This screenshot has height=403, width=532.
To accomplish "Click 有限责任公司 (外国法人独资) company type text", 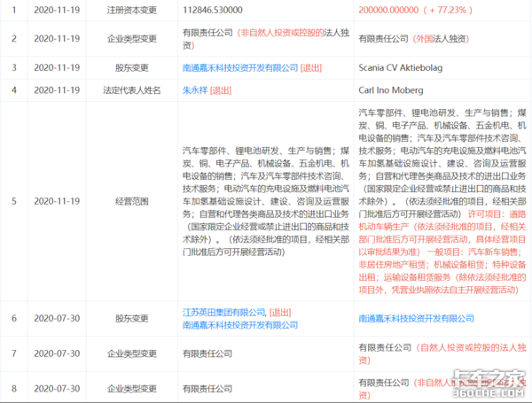I will (414, 39).
